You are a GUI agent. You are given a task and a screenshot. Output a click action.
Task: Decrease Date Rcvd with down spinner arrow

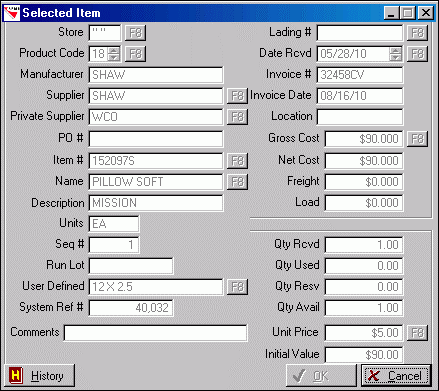(396, 57)
